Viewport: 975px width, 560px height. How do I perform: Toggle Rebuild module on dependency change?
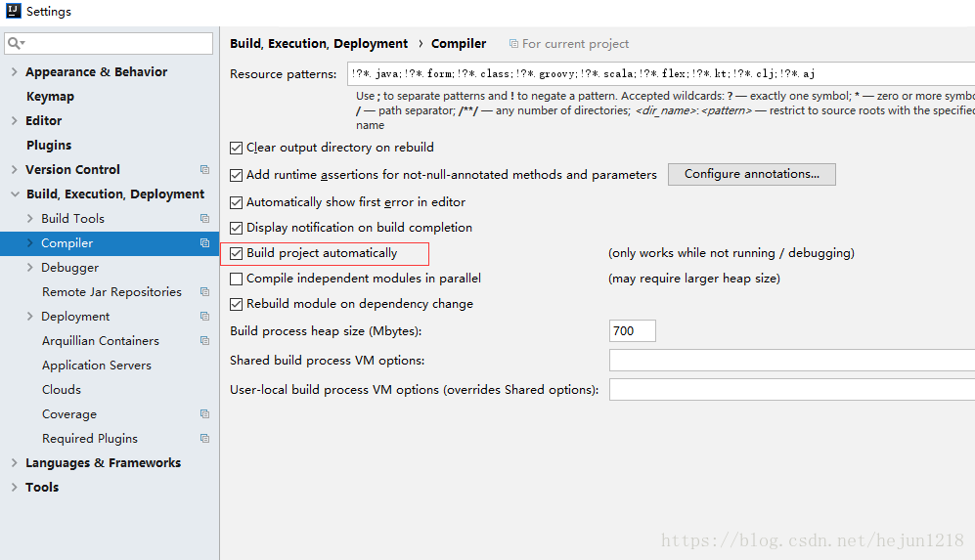236,305
